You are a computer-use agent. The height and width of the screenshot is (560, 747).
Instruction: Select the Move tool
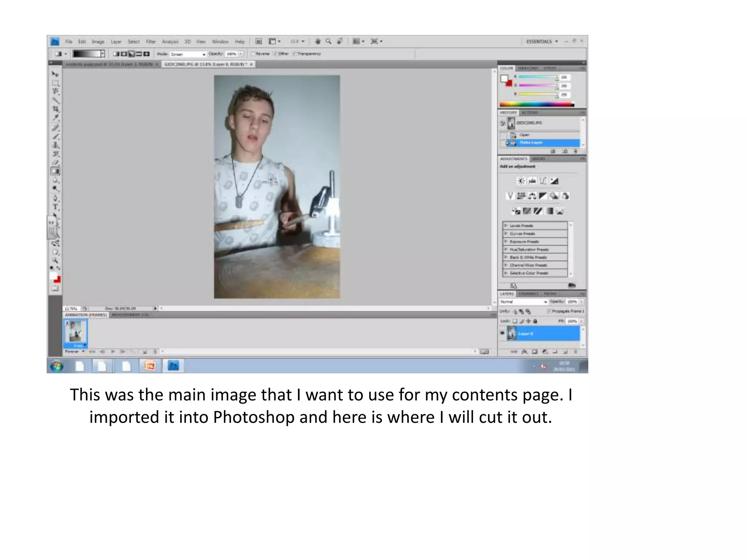tap(55, 74)
